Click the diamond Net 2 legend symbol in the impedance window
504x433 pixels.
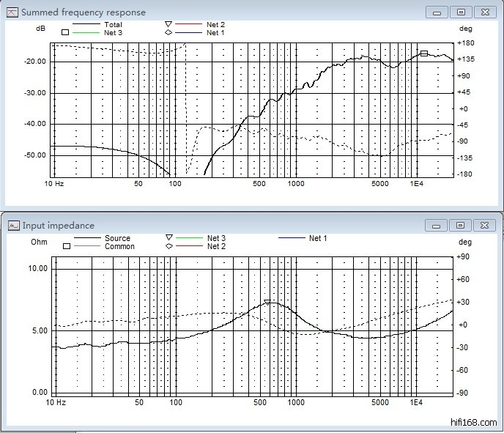coord(168,247)
